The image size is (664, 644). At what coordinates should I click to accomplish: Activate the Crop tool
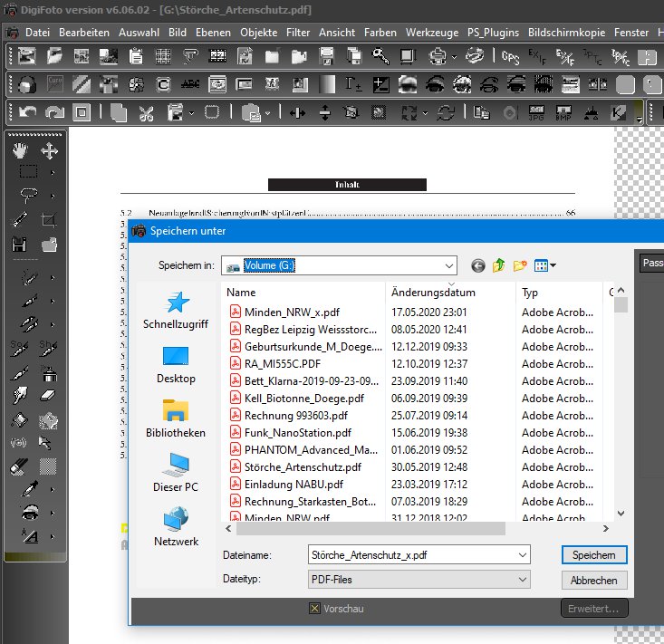pyautogui.click(x=50, y=220)
